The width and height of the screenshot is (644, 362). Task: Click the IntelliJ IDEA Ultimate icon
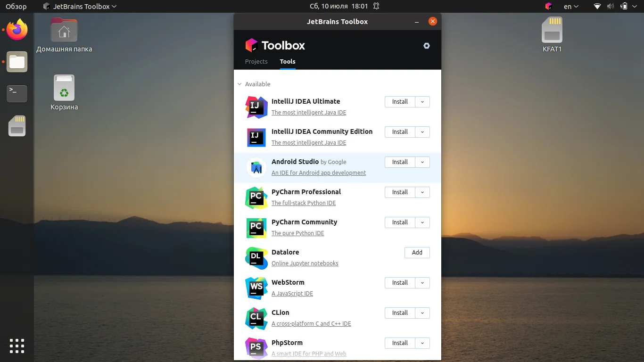pos(256,107)
